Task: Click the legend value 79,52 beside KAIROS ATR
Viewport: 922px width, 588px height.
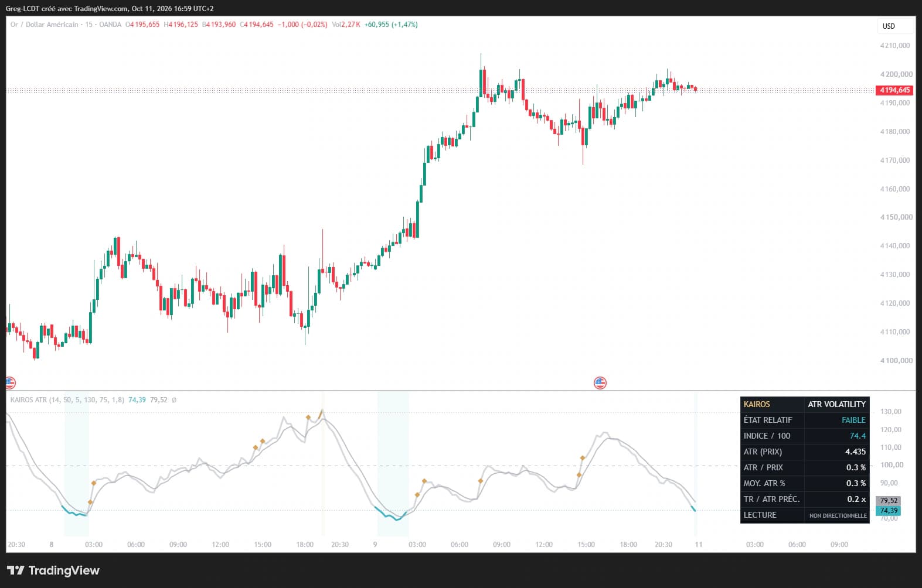Action: tap(159, 400)
